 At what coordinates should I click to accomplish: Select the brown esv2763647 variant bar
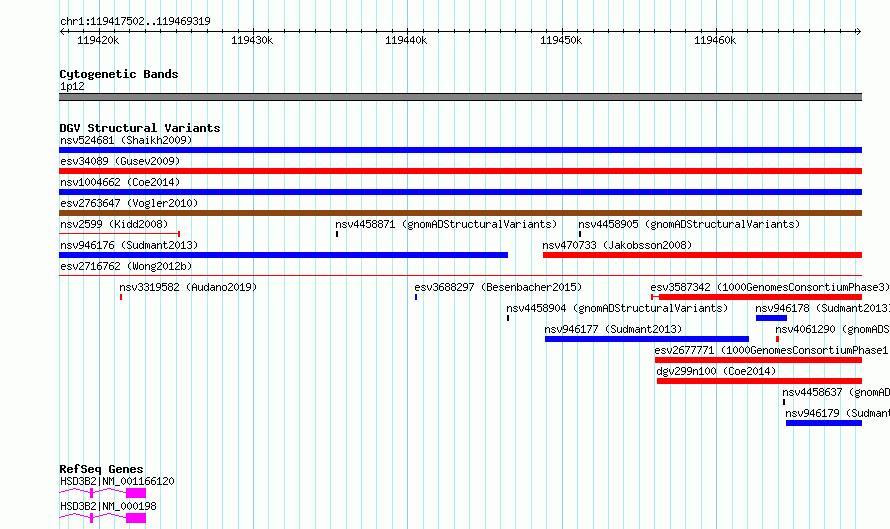click(x=460, y=213)
